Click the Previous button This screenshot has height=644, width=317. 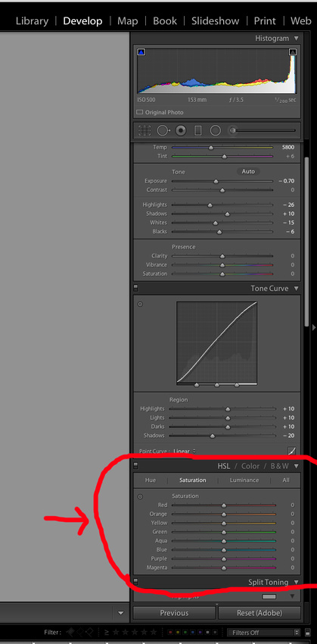pos(174,613)
